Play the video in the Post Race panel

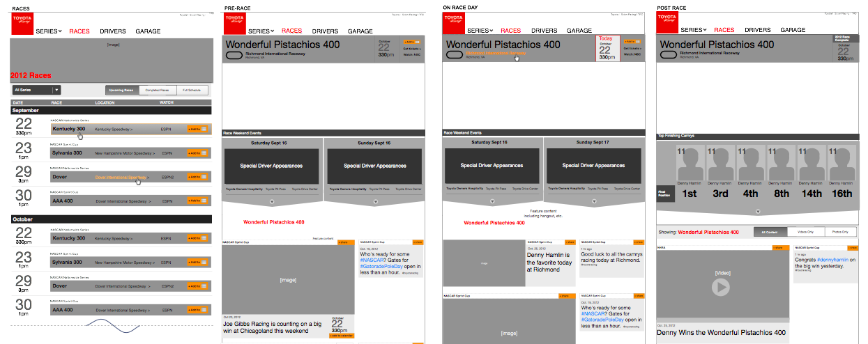coord(721,286)
